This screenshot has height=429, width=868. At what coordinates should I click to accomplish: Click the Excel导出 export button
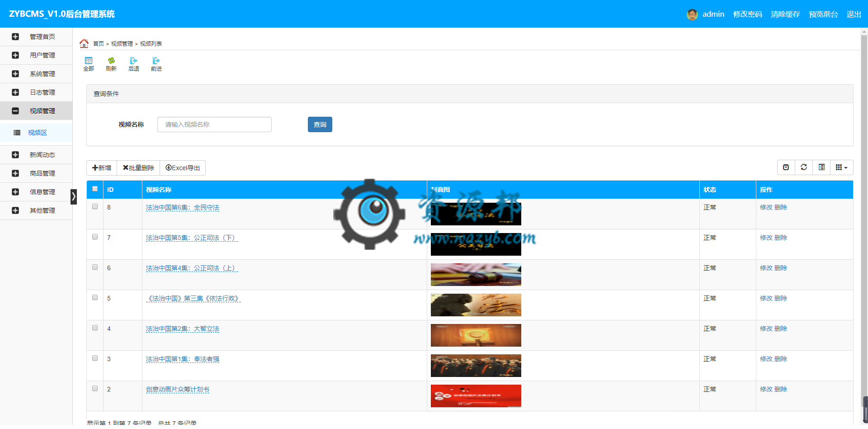tap(183, 168)
